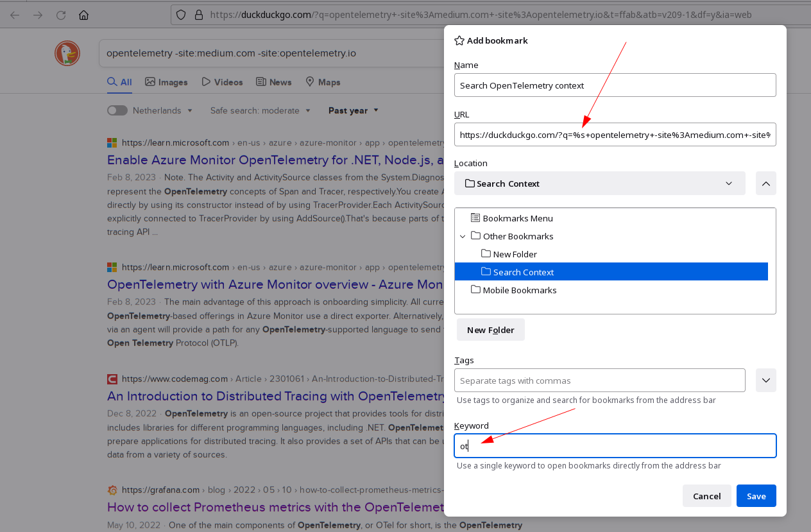Click the bookmark URL field

[x=615, y=135]
